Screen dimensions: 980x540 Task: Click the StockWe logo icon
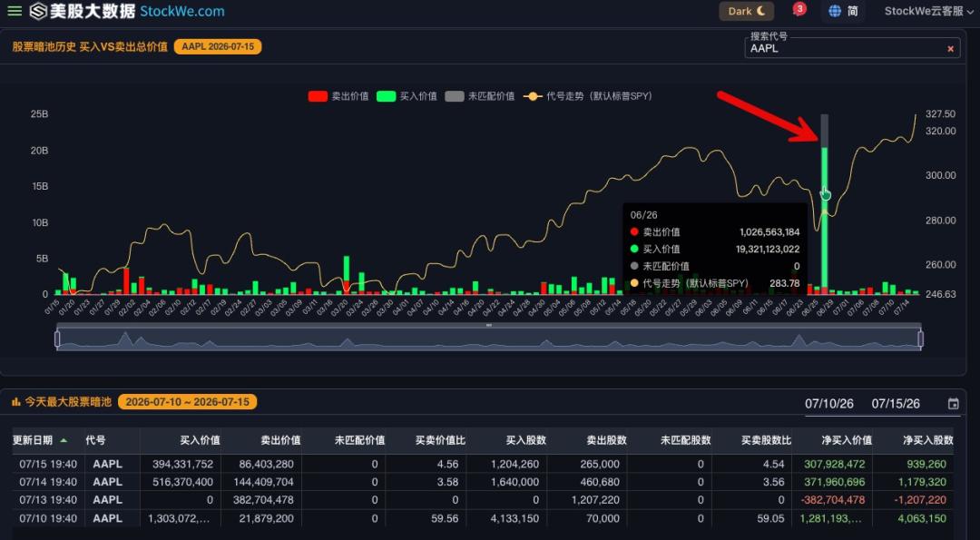click(39, 11)
